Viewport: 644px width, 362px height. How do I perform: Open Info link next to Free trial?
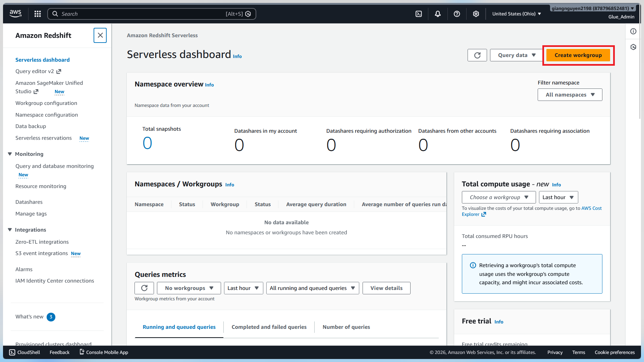coord(499,322)
